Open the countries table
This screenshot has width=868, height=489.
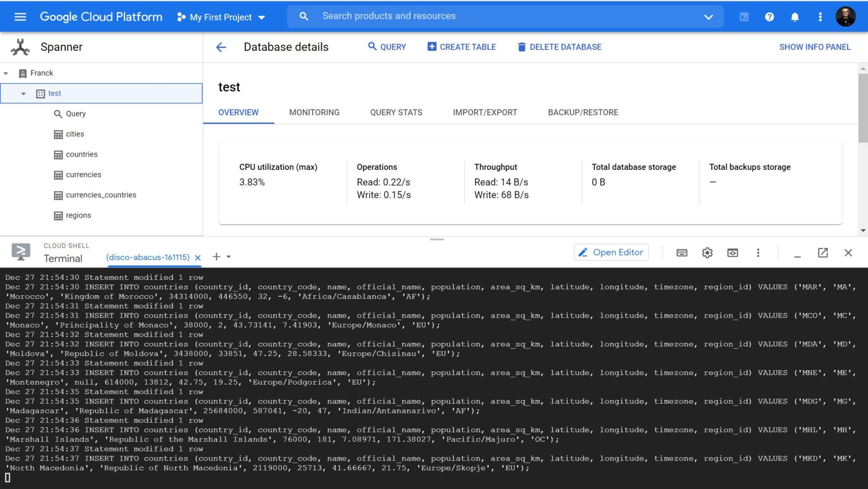click(x=81, y=154)
